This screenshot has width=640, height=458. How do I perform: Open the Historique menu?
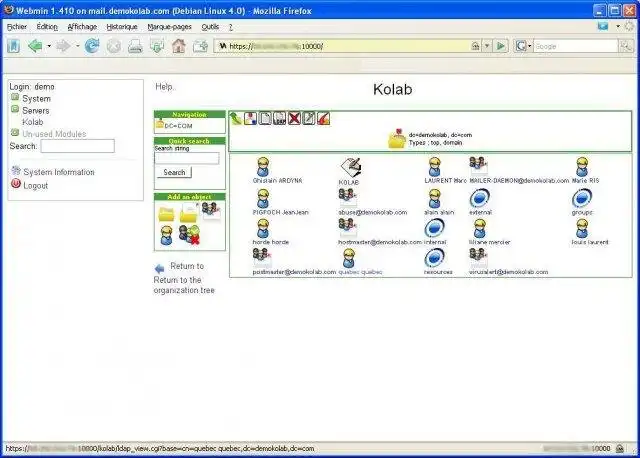[x=122, y=27]
